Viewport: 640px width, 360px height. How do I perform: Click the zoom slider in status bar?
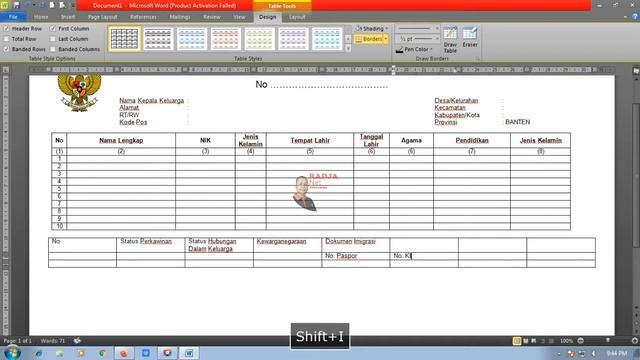point(608,340)
